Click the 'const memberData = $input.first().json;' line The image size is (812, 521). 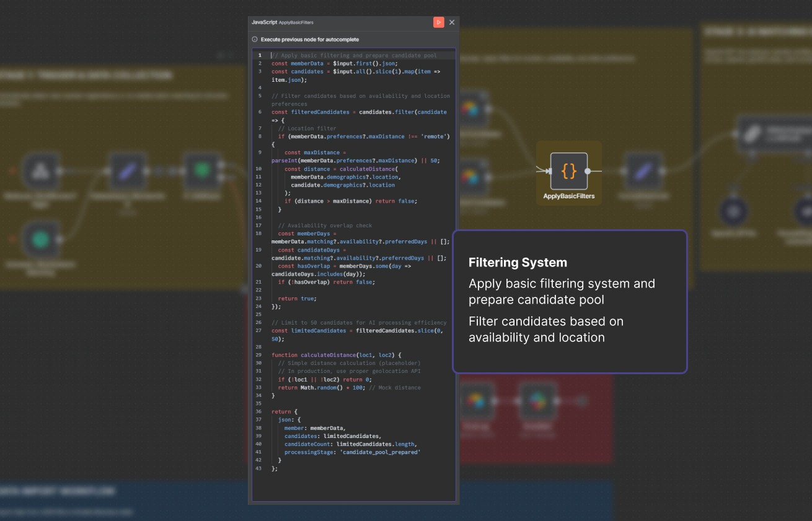coord(335,63)
